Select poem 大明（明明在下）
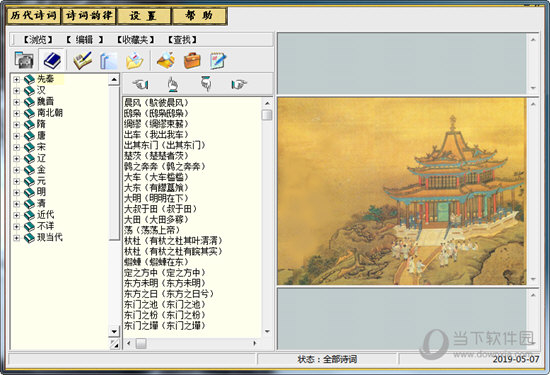550x375 pixels. [x=156, y=198]
